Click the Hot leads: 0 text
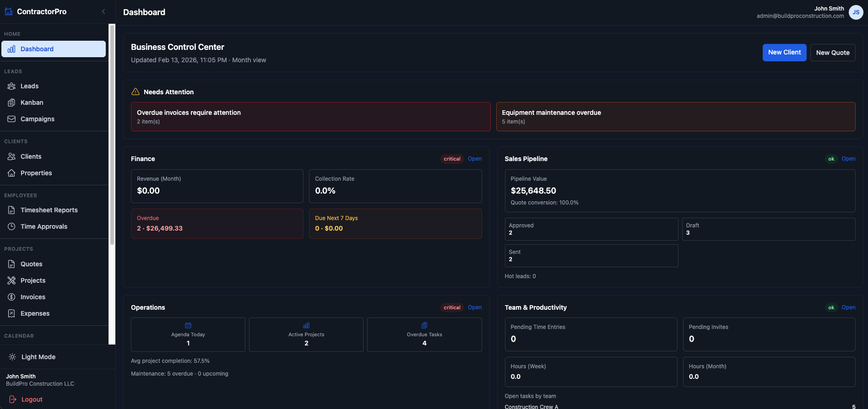 (x=520, y=276)
